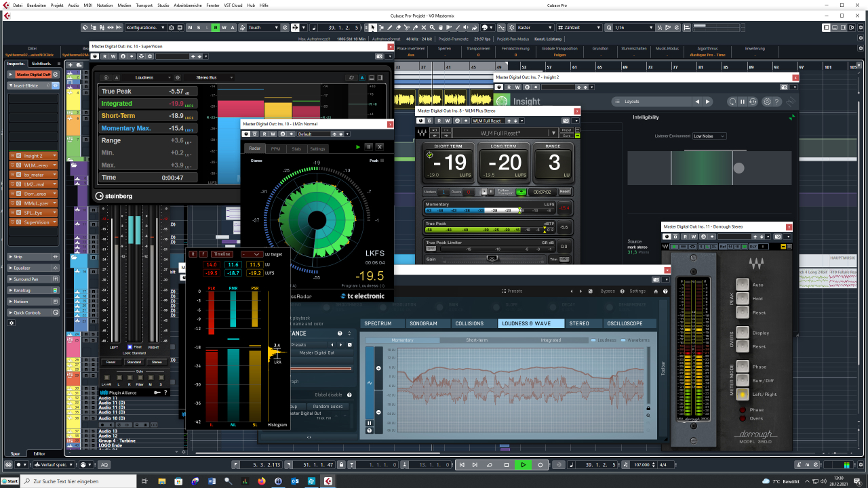Enable Left/Right meter mode on Dorrough
This screenshot has height=488, width=868.
[x=743, y=394]
